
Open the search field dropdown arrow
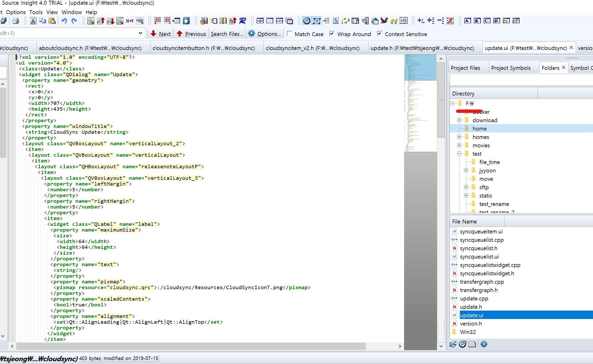[x=141, y=33]
